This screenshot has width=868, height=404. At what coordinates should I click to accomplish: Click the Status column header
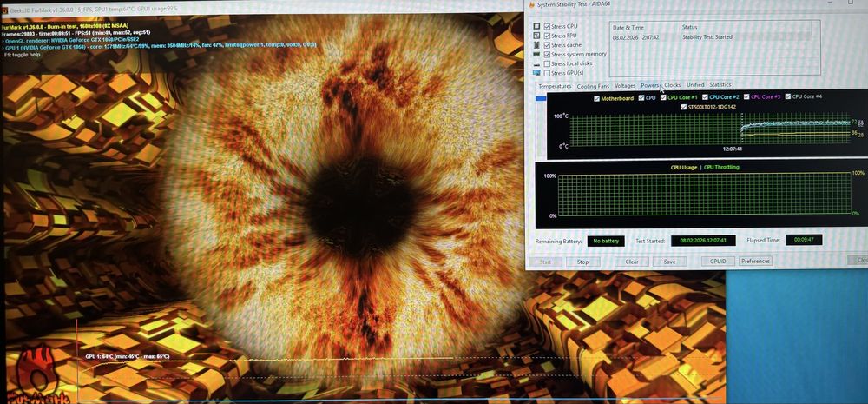(690, 27)
